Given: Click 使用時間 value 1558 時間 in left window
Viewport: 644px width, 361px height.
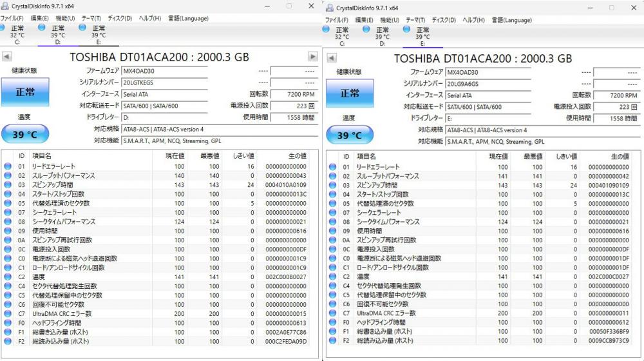Looking at the screenshot, I should tap(294, 117).
